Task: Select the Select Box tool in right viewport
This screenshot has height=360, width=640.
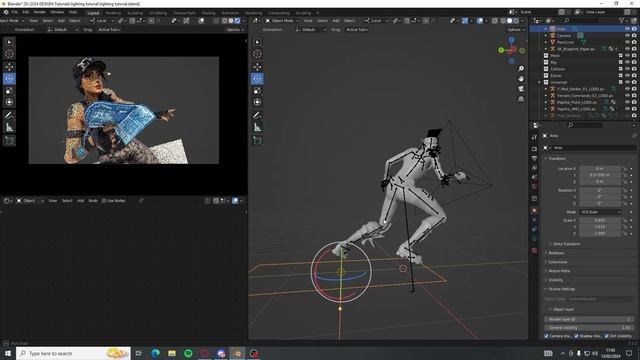Action: point(257,42)
